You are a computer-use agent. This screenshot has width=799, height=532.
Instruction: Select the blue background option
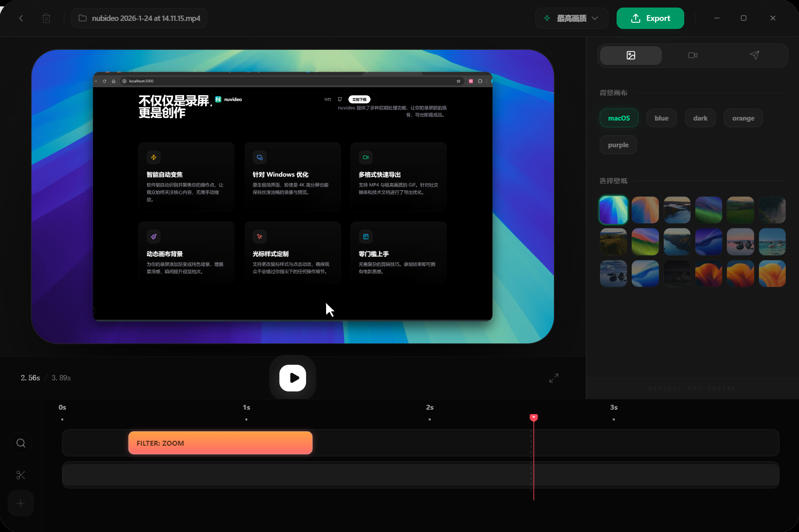coord(661,118)
